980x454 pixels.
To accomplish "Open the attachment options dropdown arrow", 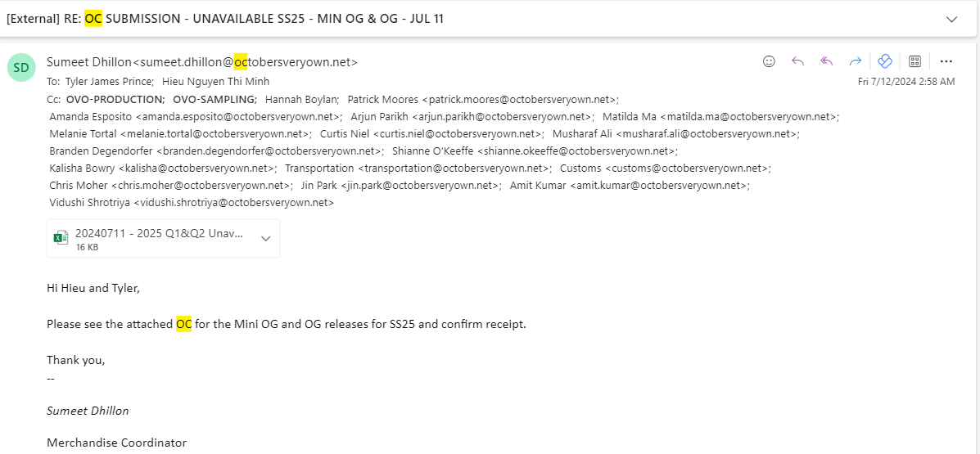I will (x=265, y=239).
